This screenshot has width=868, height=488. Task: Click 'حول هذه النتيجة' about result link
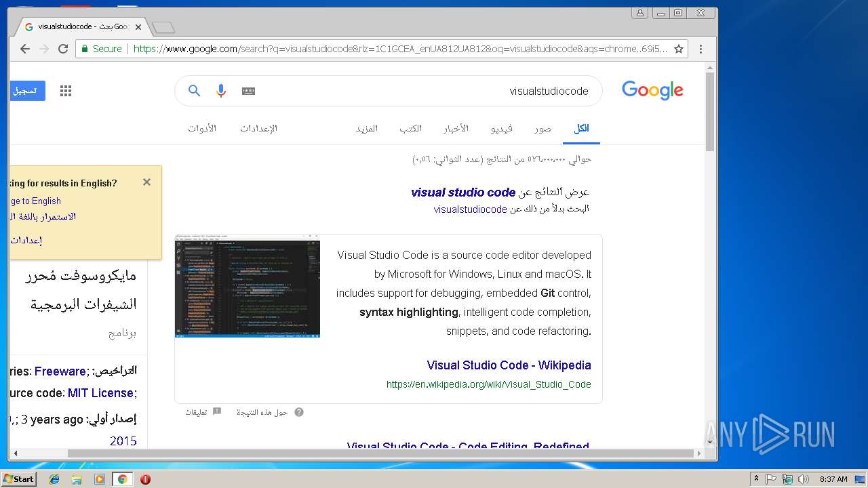click(x=262, y=412)
